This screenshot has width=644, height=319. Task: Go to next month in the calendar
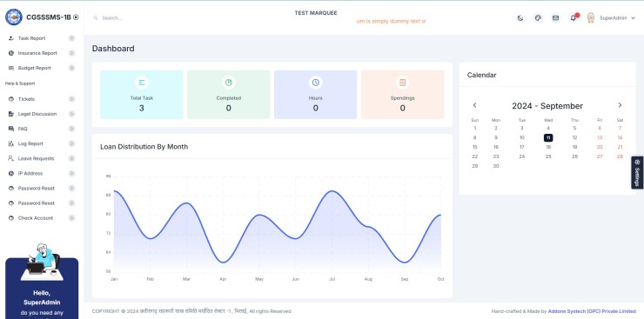click(x=620, y=105)
